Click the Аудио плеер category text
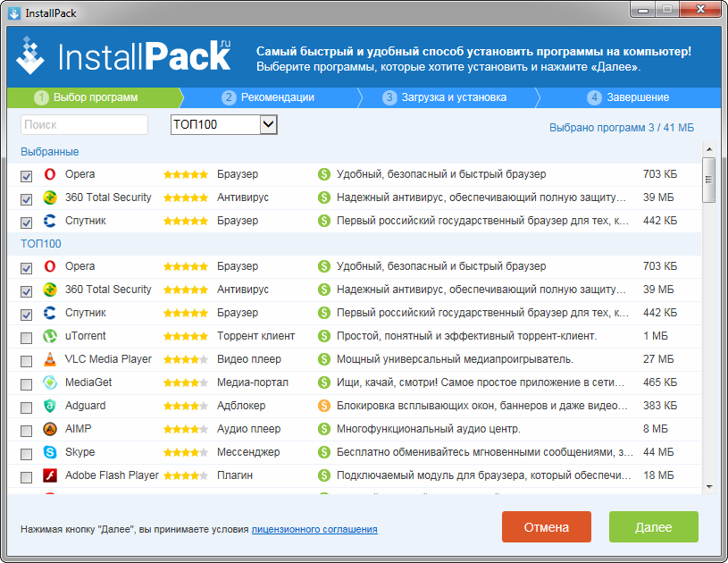The image size is (728, 563). tap(249, 429)
